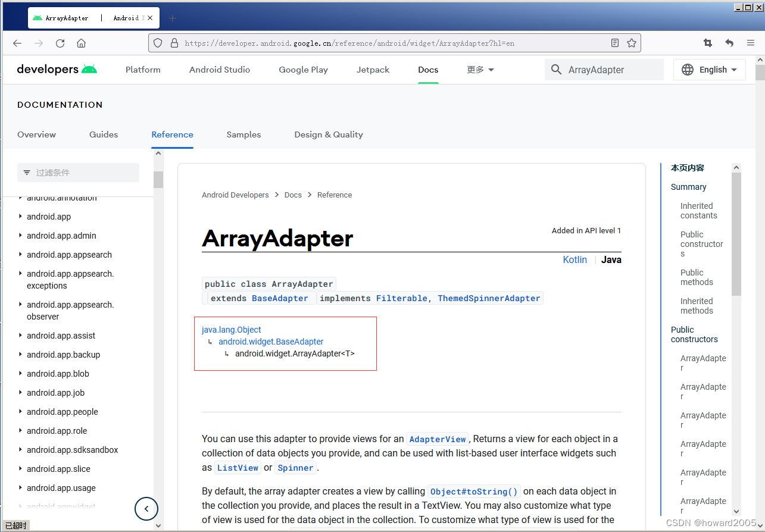Screen dimensions: 765x532
Task: Jump to Inherited constants section
Action: (699, 211)
